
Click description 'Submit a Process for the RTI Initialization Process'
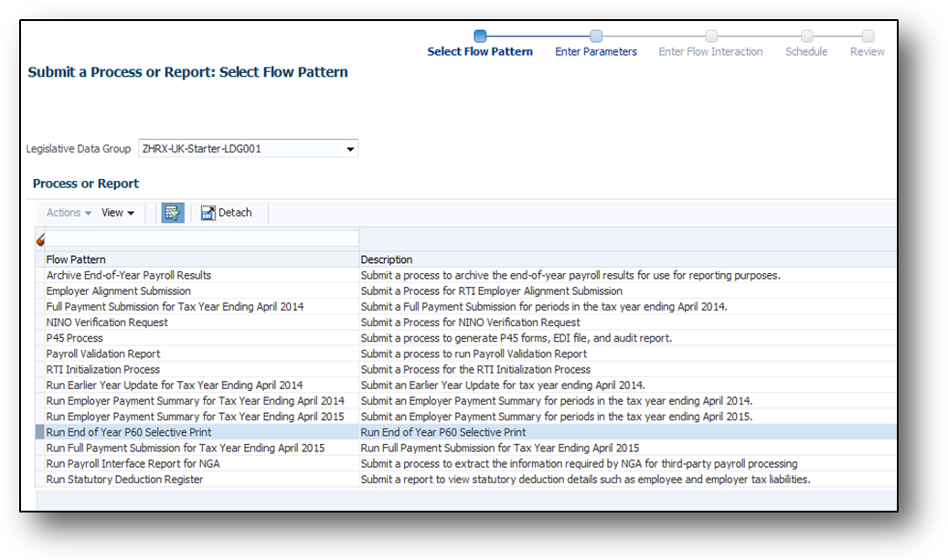click(475, 370)
